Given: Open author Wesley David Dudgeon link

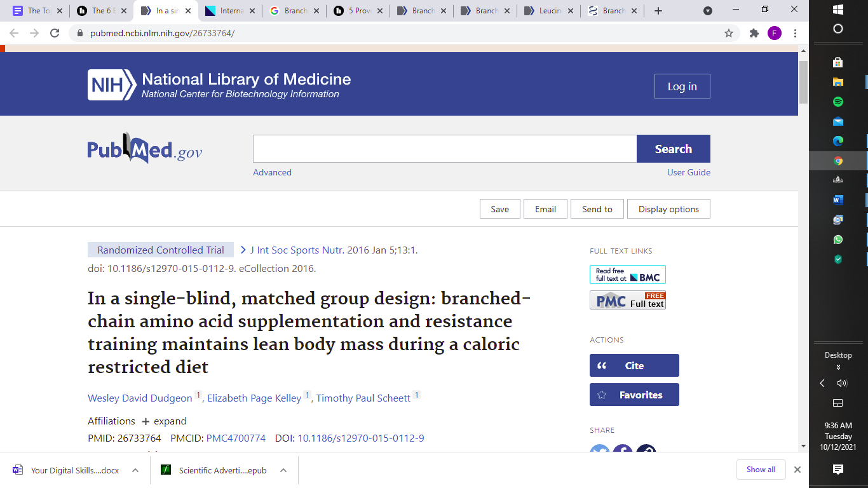Looking at the screenshot, I should (x=140, y=398).
